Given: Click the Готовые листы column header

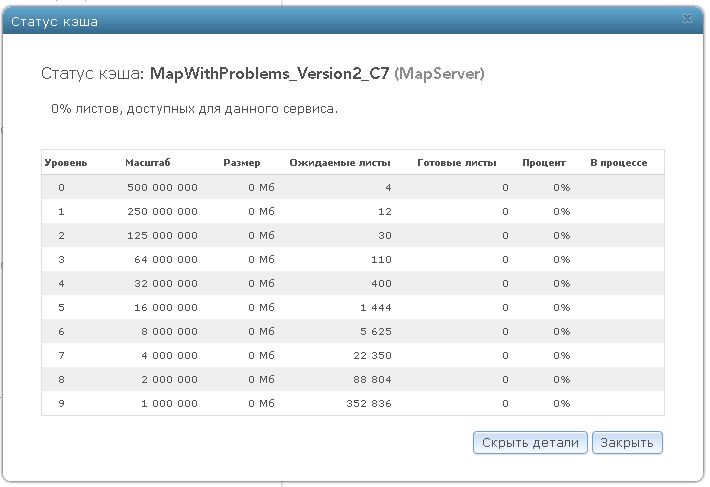Looking at the screenshot, I should [x=457, y=162].
